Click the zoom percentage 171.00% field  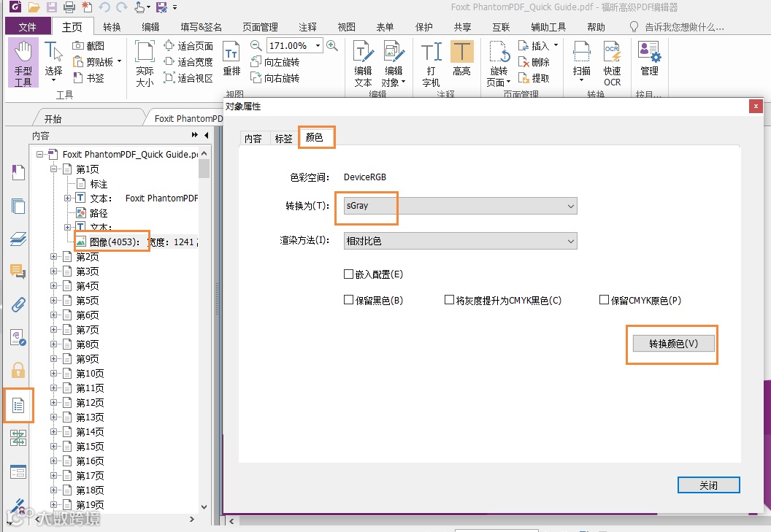(x=290, y=46)
